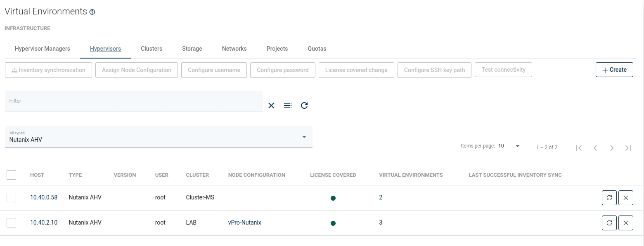Clear the filter with the X icon
The image size is (644, 246).
[271, 105]
